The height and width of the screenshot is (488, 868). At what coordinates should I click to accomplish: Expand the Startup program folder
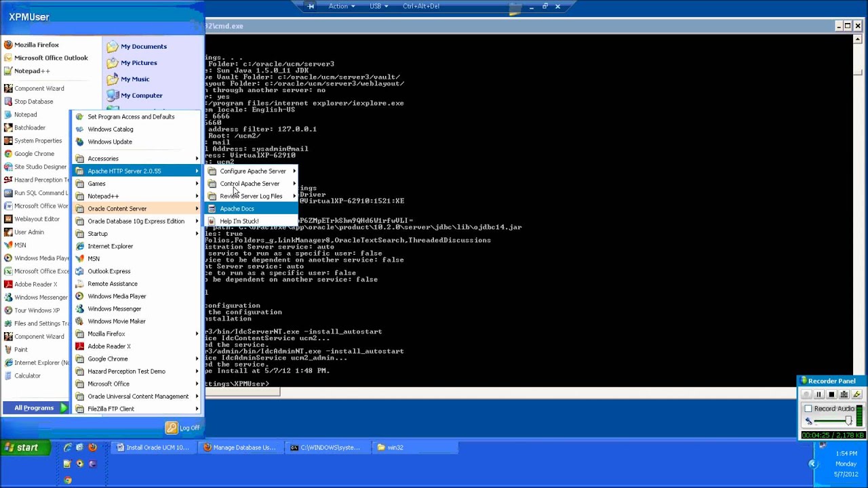(137, 234)
